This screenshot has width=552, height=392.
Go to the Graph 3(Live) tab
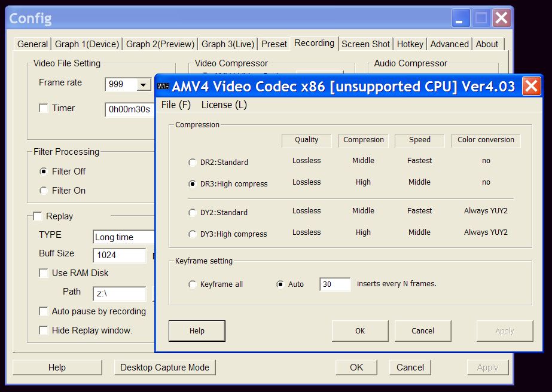point(228,44)
